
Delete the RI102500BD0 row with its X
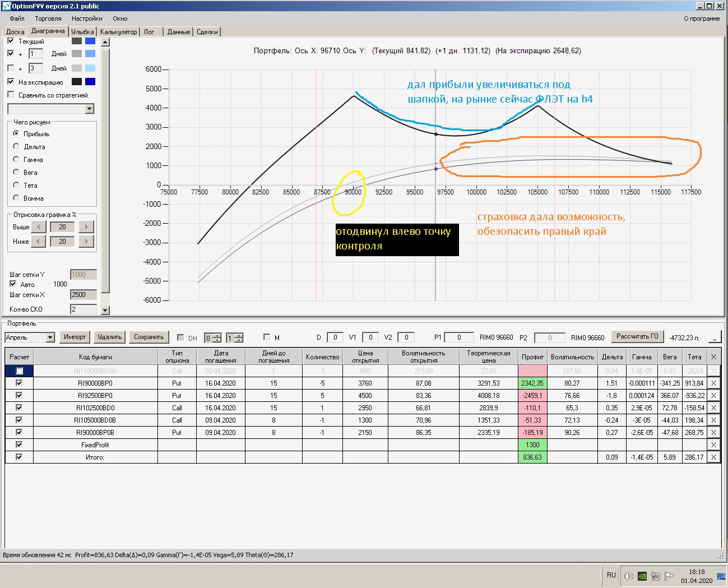tap(713, 408)
